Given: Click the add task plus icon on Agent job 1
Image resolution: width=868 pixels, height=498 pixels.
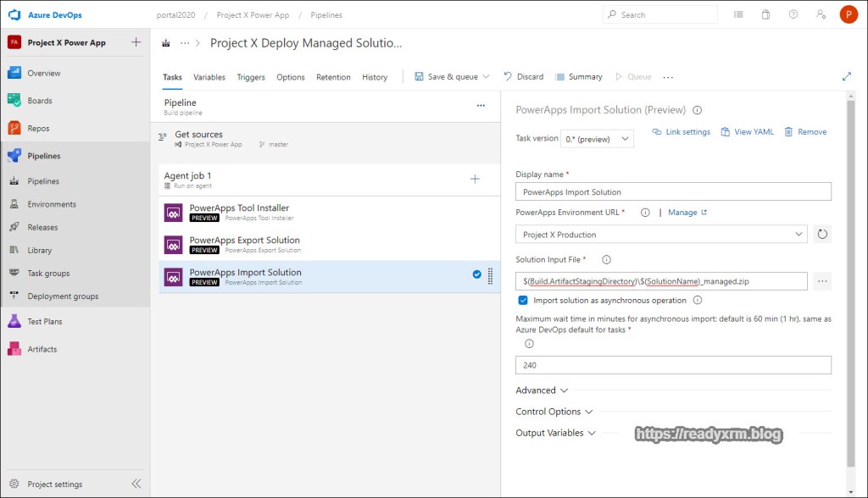Looking at the screenshot, I should 475,179.
